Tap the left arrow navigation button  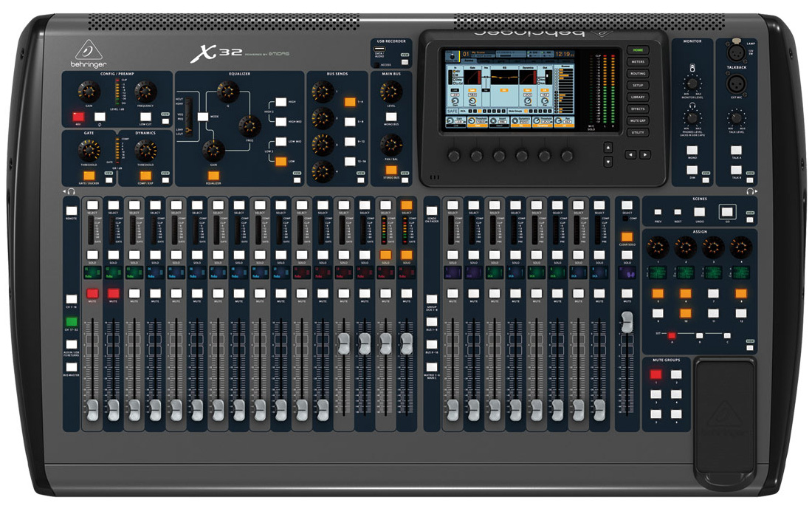[630, 154]
